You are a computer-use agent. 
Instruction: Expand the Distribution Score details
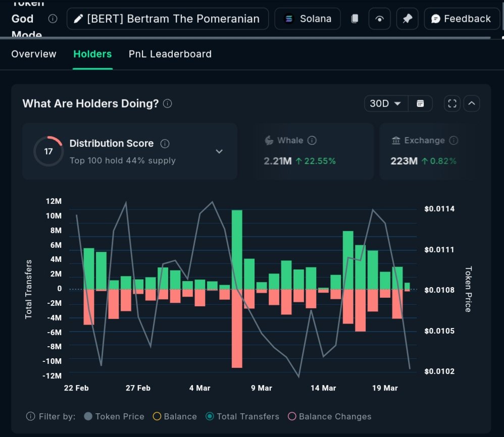coord(219,151)
